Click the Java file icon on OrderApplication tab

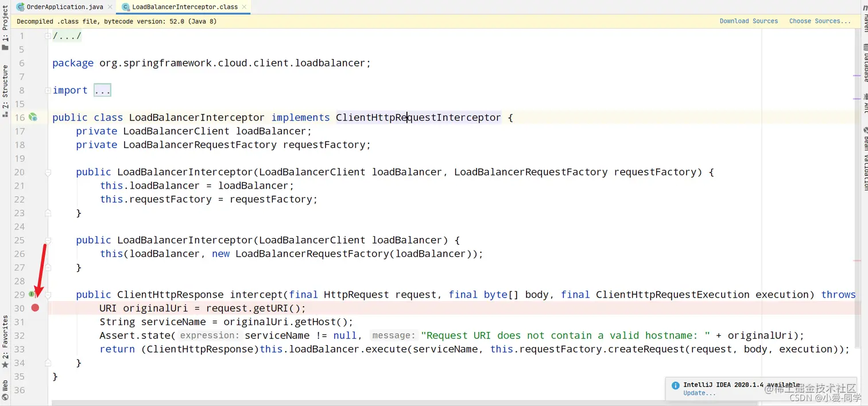[x=21, y=7]
